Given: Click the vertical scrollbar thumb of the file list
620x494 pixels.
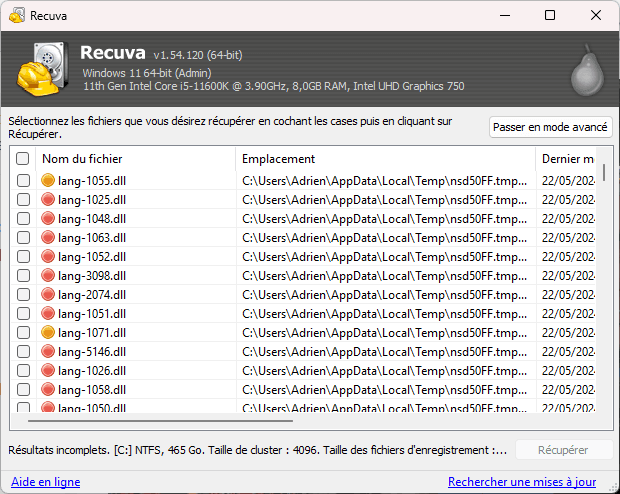Looking at the screenshot, I should point(604,172).
